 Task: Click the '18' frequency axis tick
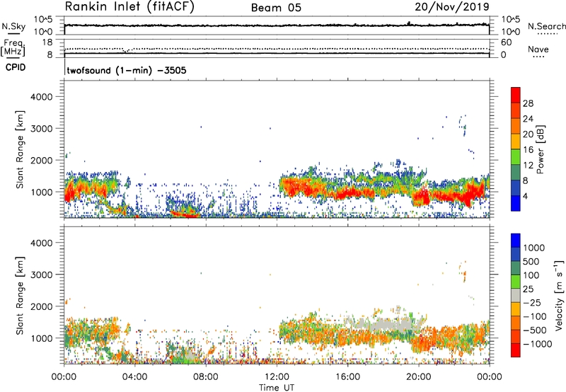[47, 42]
